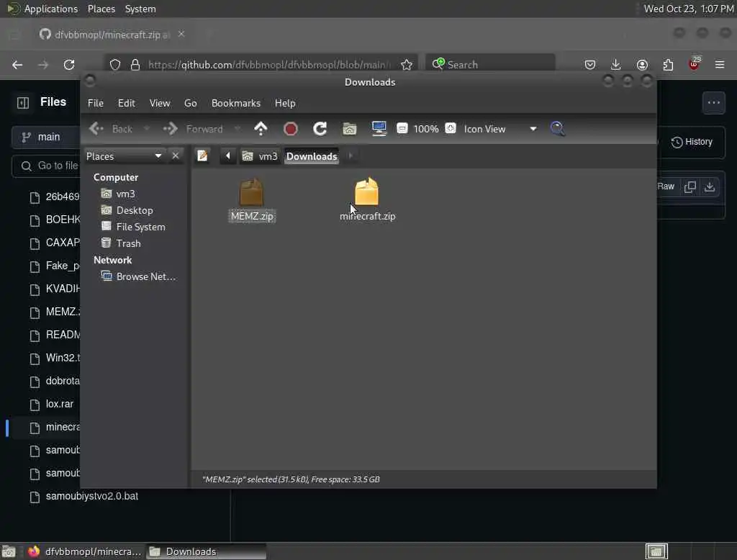Viewport: 737px width, 560px height.
Task: Click the Forward navigation button
Action: (193, 128)
